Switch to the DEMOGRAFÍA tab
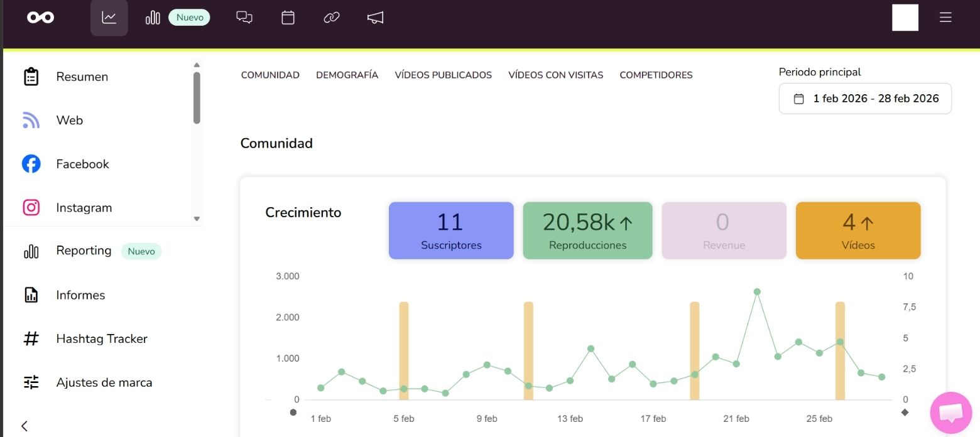The height and width of the screenshot is (437, 980). (x=347, y=75)
